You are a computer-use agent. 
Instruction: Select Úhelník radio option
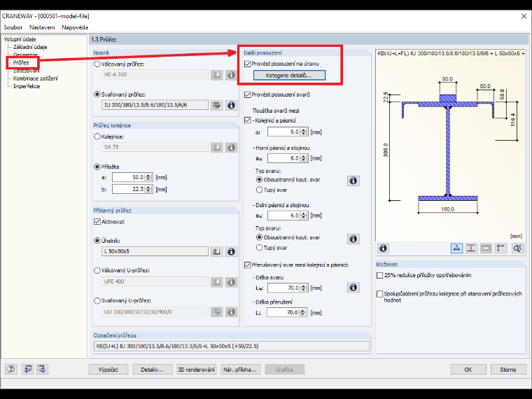[x=97, y=241]
